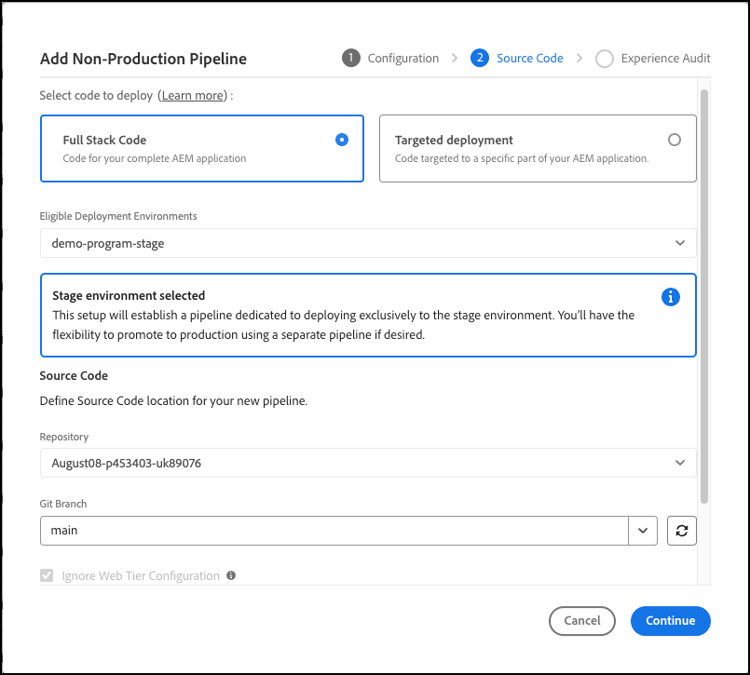Click chevron arrow after Source Code step
This screenshot has width=750, height=675.
pos(579,58)
